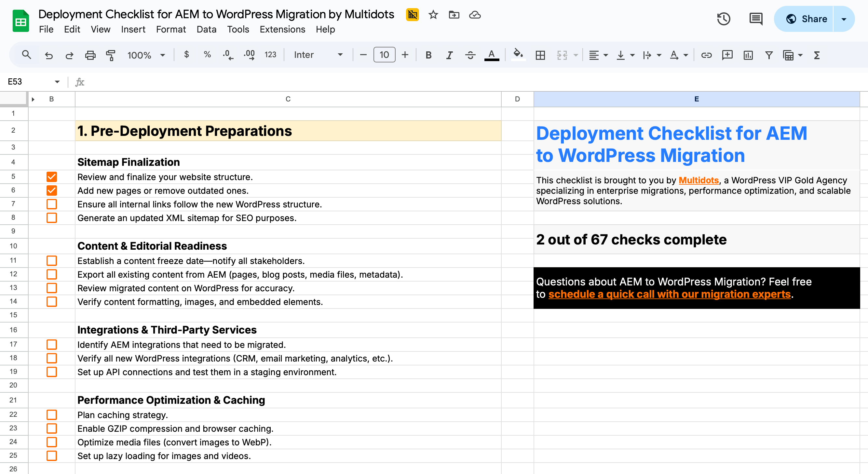
Task: Open the Insert menu
Action: 133,29
